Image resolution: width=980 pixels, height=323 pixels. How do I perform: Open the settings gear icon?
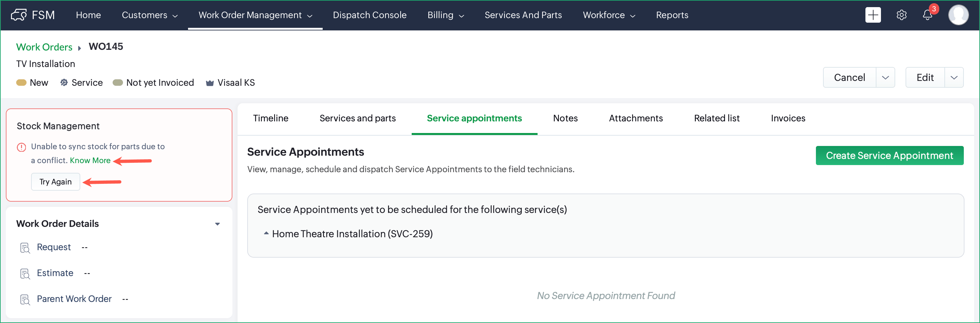[901, 15]
